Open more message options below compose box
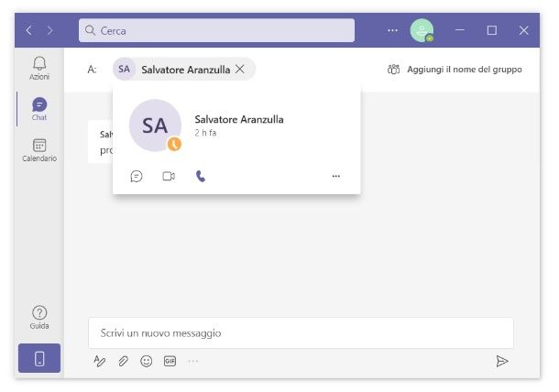This screenshot has height=392, width=559. click(192, 361)
